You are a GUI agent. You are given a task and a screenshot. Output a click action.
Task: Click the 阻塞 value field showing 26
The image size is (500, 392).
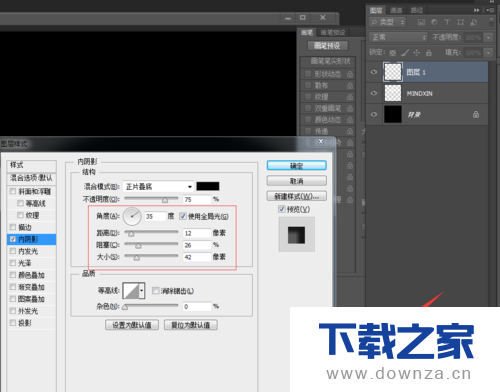(197, 245)
